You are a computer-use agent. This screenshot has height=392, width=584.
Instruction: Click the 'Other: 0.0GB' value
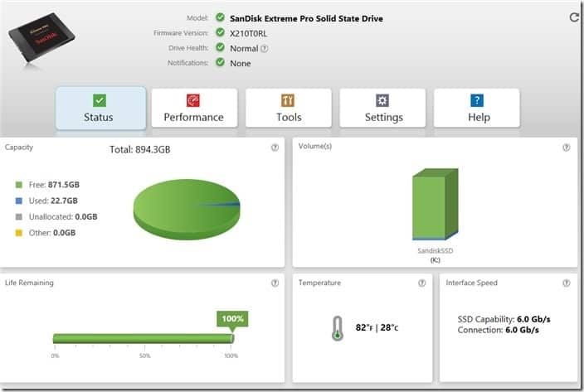pos(52,233)
